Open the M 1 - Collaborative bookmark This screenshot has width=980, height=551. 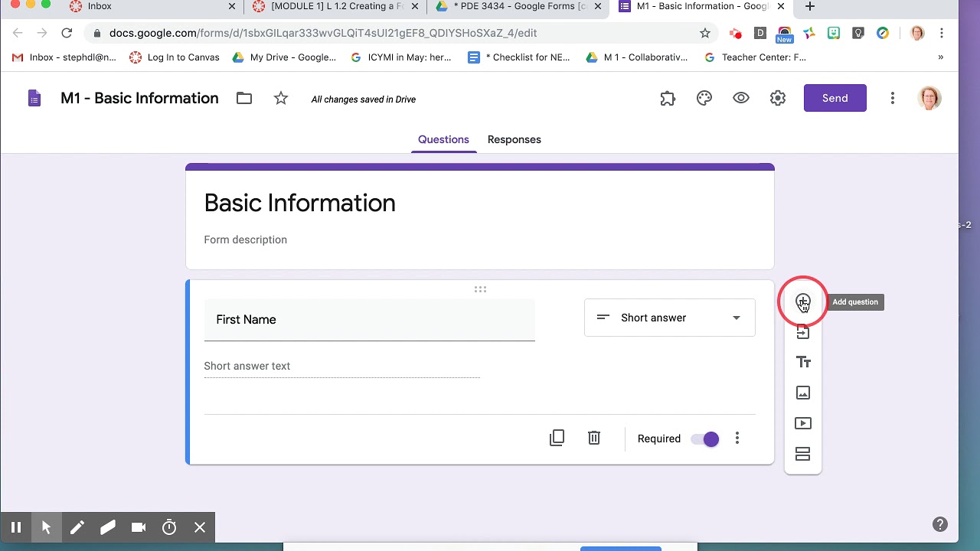pyautogui.click(x=637, y=57)
